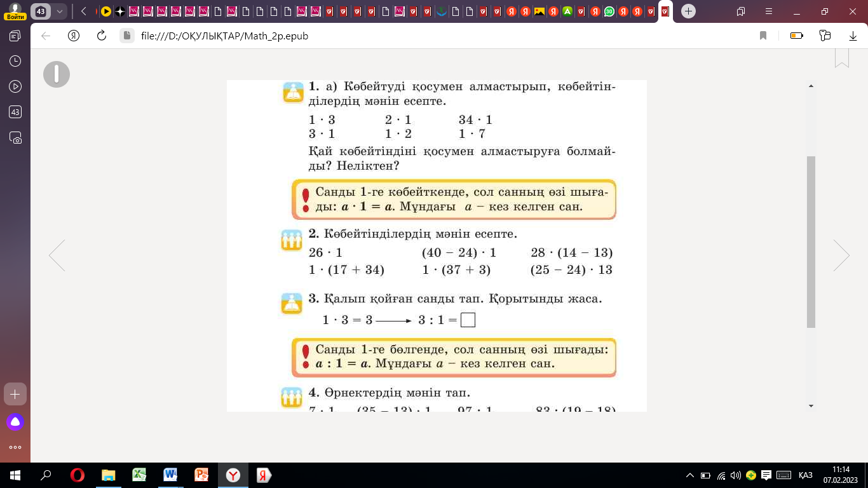Switch the КАЗ keyboard language indicator
Screen dimensions: 868x488
tap(806, 475)
